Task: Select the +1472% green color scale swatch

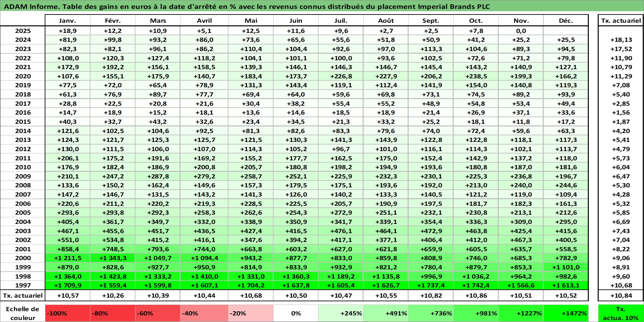Action: coord(566,313)
